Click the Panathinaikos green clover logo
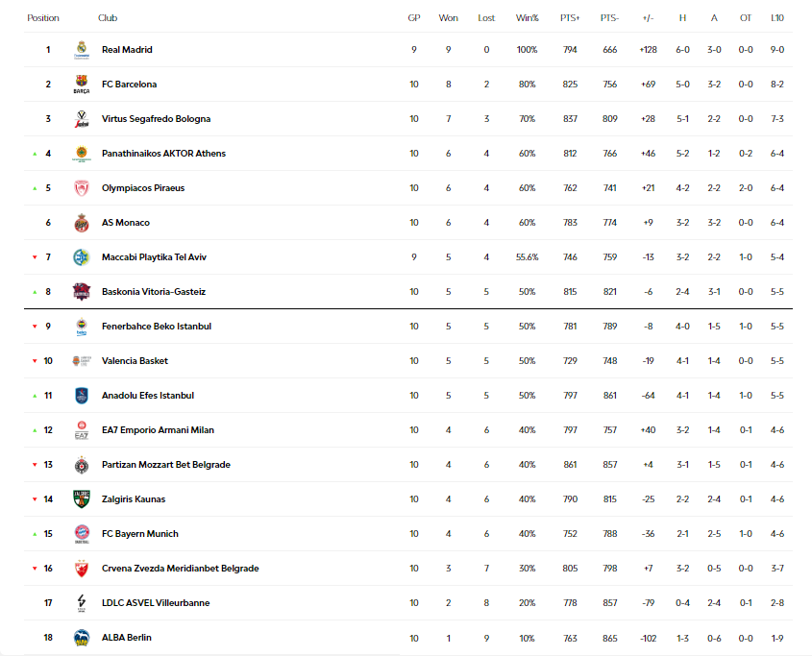Image resolution: width=812 pixels, height=656 pixels. click(82, 154)
